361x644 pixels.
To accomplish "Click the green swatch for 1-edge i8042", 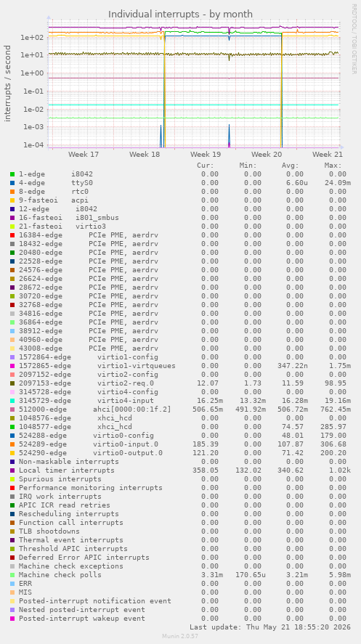I will [12, 174].
